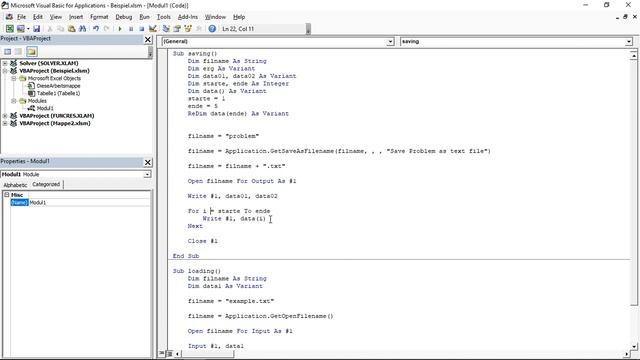Click the code window vertical scrollbar down arrow
The width and height of the screenshot is (640, 360).
point(633,346)
